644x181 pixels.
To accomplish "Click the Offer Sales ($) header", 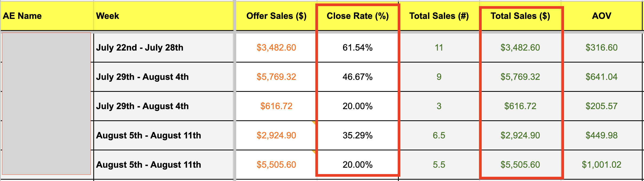I will pos(276,16).
